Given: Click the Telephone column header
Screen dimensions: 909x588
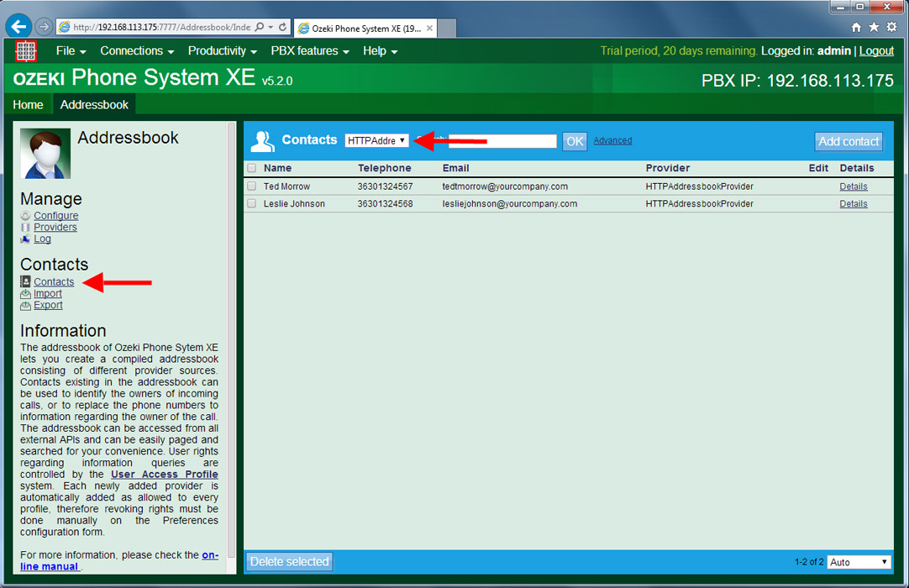Looking at the screenshot, I should 385,168.
